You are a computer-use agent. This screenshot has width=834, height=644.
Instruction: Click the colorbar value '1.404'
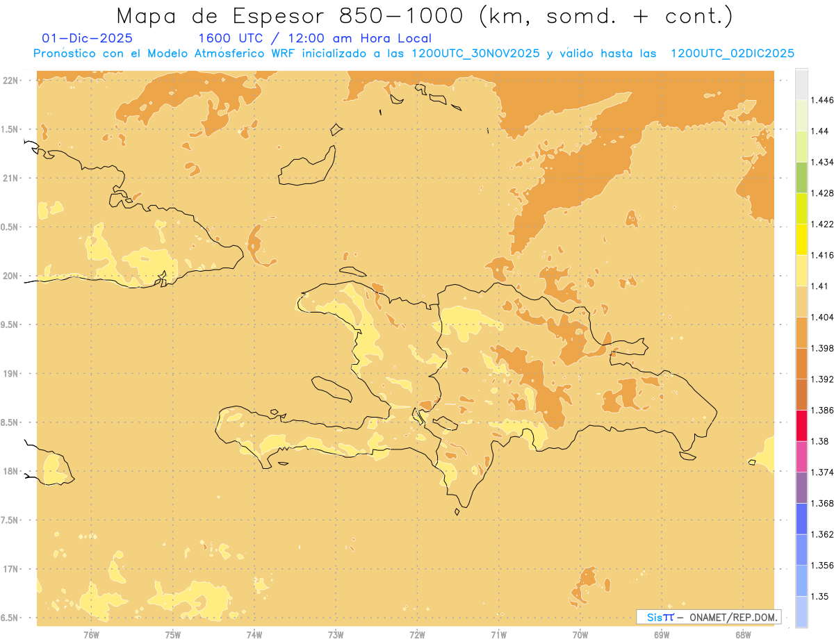click(823, 317)
